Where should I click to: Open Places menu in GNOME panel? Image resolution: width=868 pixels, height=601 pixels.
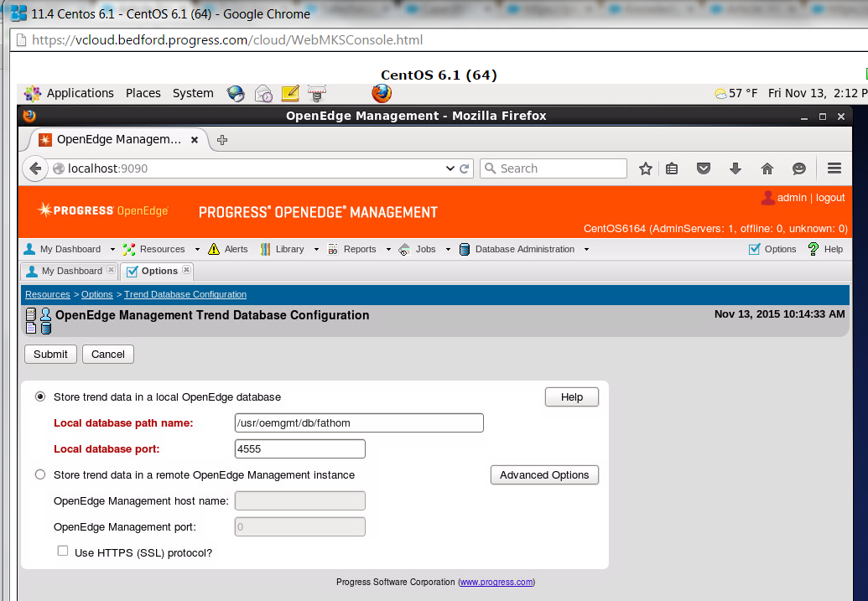tap(143, 93)
